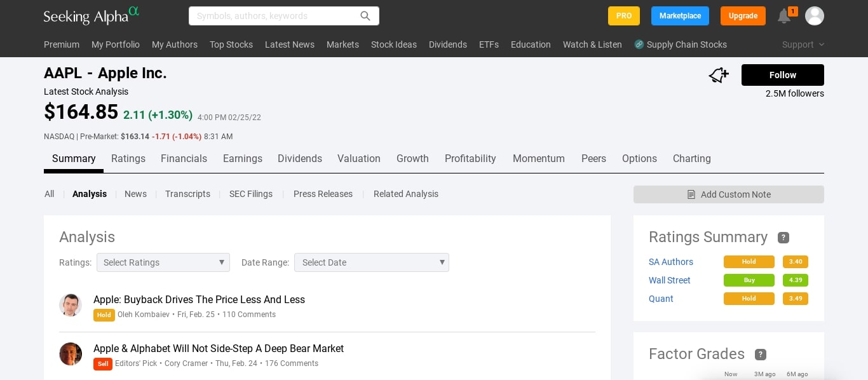868x380 pixels.
Task: Open the user profile avatar
Action: [814, 16]
